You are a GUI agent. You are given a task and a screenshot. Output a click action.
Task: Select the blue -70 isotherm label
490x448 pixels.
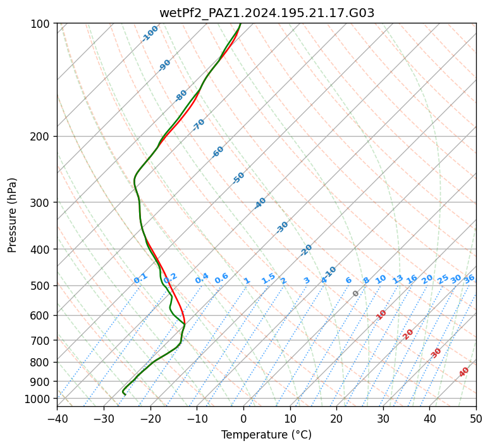click(198, 125)
